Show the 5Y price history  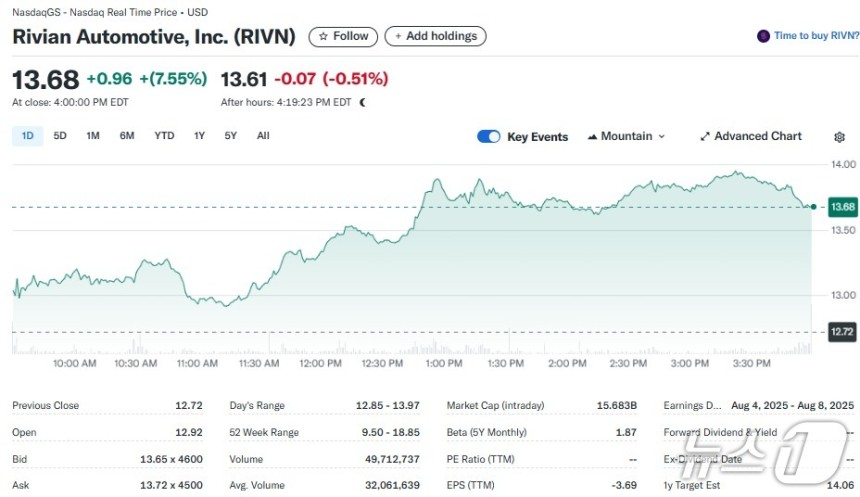coord(230,136)
